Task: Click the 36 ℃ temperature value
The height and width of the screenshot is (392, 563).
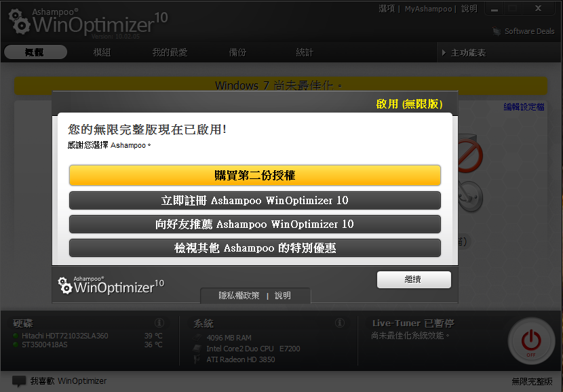Action: point(153,345)
